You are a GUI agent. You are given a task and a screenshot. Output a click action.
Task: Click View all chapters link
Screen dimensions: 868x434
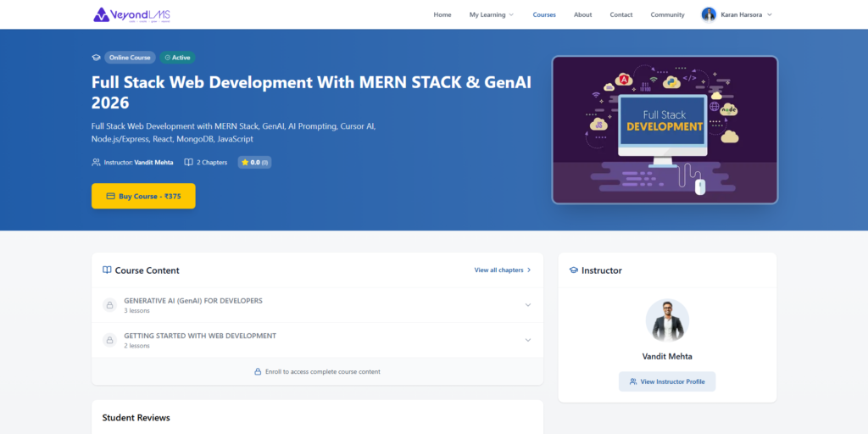click(x=503, y=270)
